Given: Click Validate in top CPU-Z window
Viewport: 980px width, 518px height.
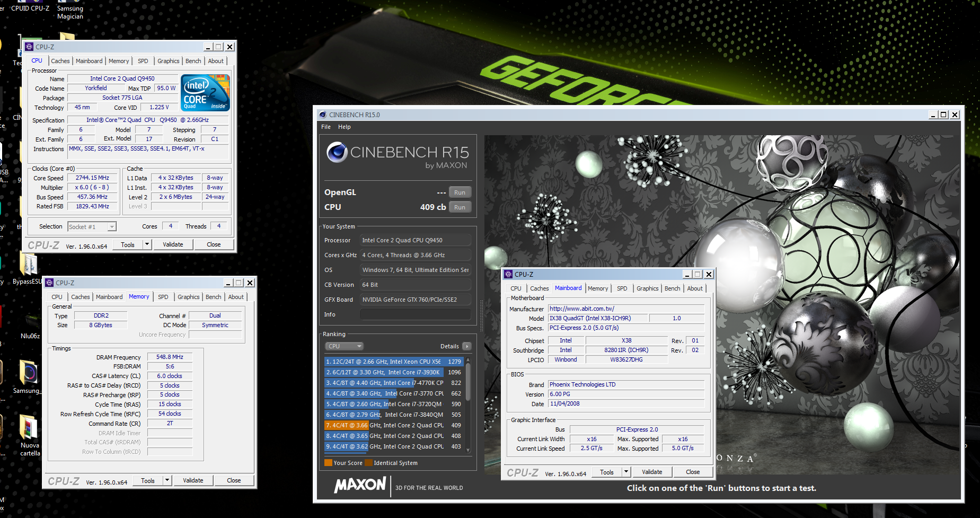Looking at the screenshot, I should 173,244.
